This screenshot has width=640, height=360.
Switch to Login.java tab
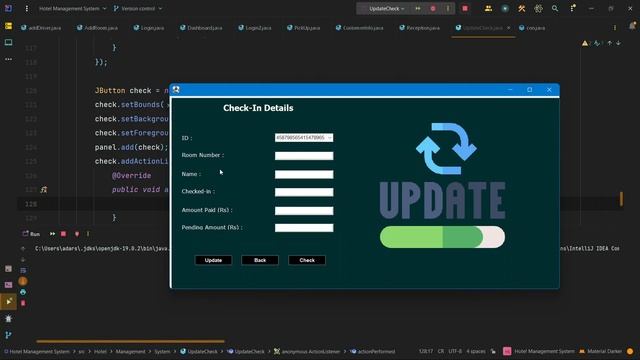point(149,28)
